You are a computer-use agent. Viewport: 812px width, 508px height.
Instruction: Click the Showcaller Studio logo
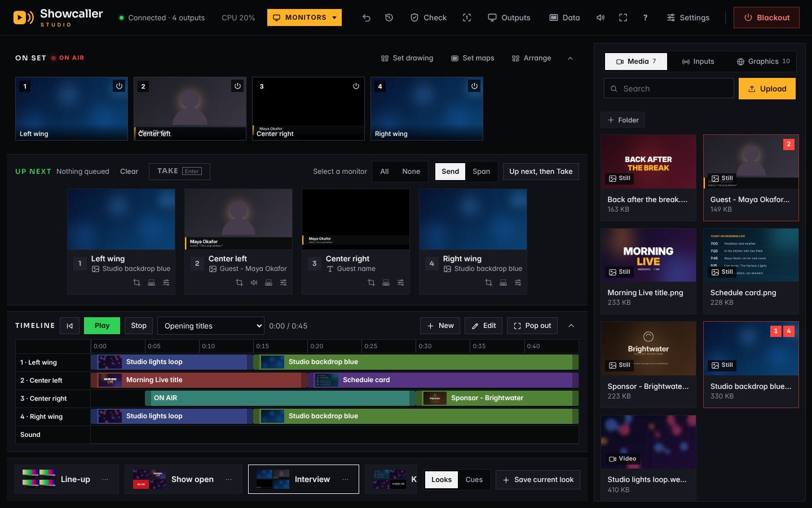tap(58, 17)
